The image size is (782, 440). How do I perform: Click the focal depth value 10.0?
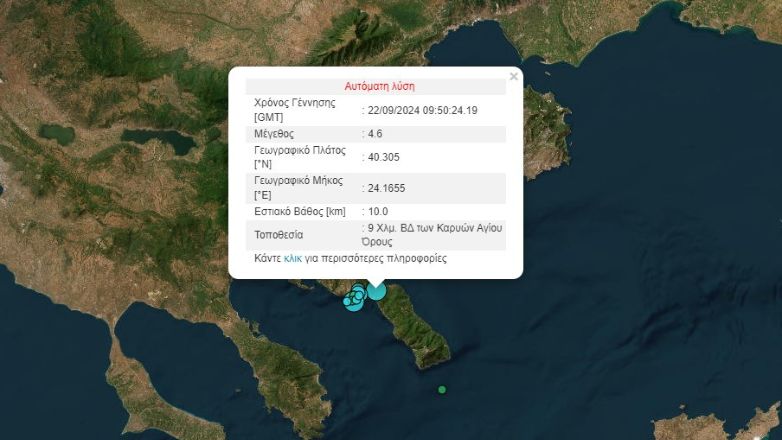(x=378, y=211)
